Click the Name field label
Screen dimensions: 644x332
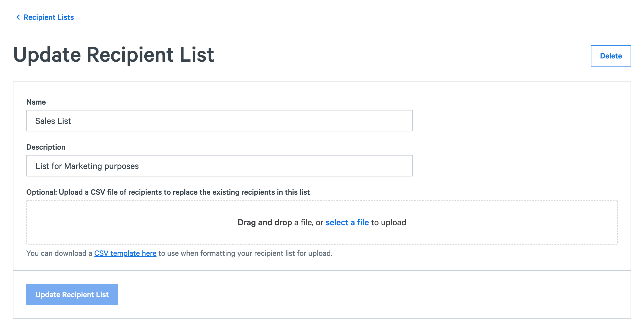point(36,102)
